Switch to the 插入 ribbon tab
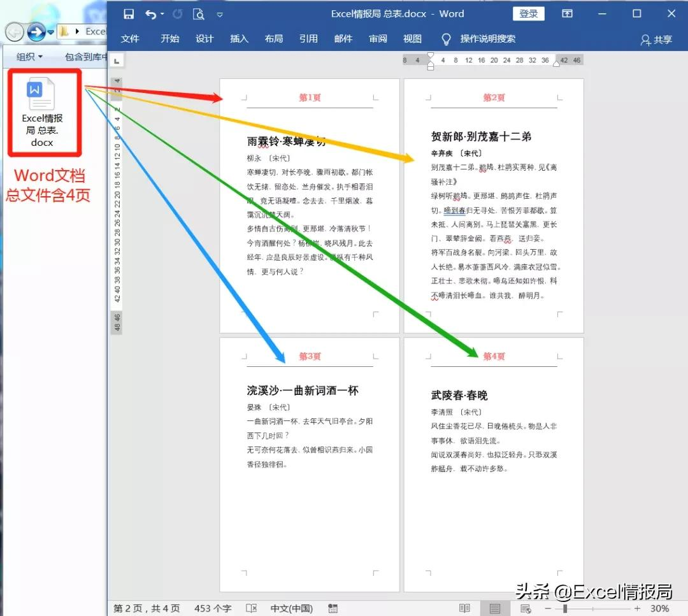This screenshot has height=616, width=688. click(239, 39)
